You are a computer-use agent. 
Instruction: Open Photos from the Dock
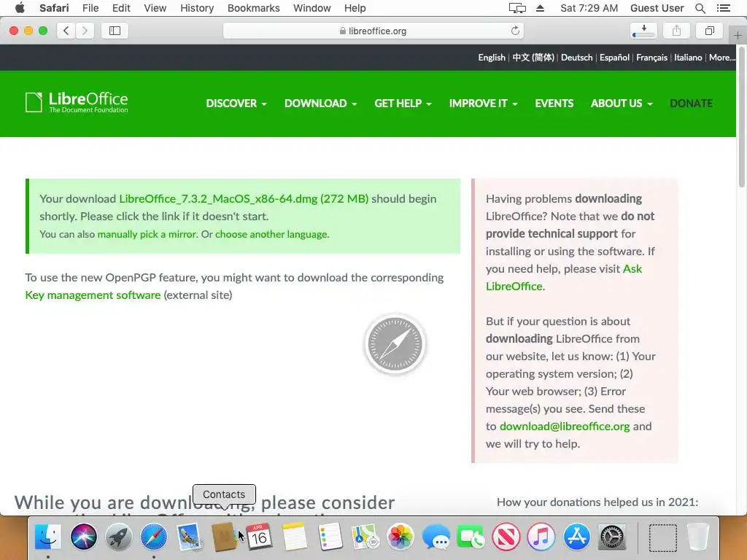(400, 537)
